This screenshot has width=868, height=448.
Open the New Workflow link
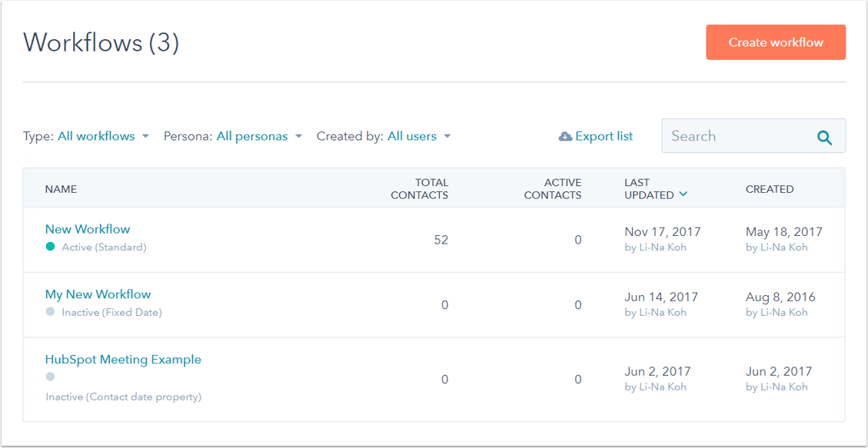tap(88, 229)
